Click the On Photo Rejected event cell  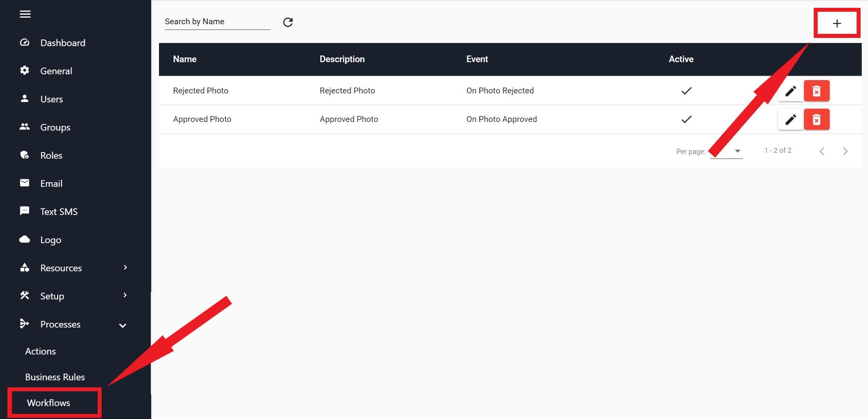(500, 91)
